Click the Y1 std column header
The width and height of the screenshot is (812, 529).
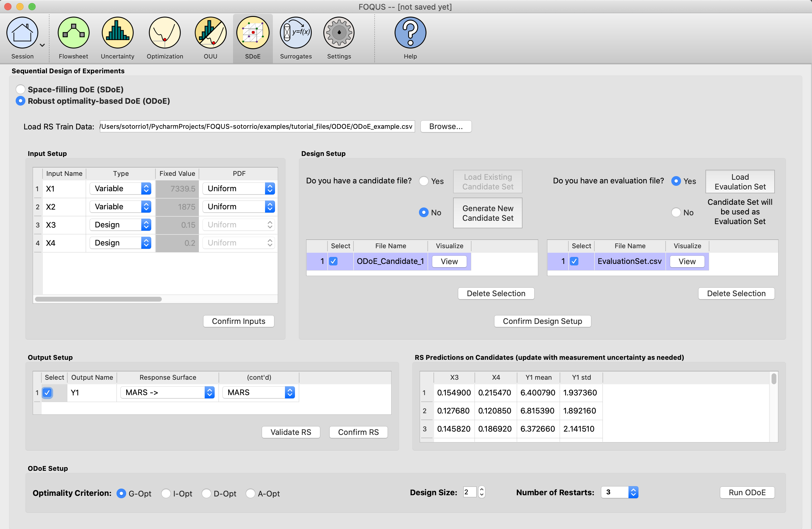point(581,377)
